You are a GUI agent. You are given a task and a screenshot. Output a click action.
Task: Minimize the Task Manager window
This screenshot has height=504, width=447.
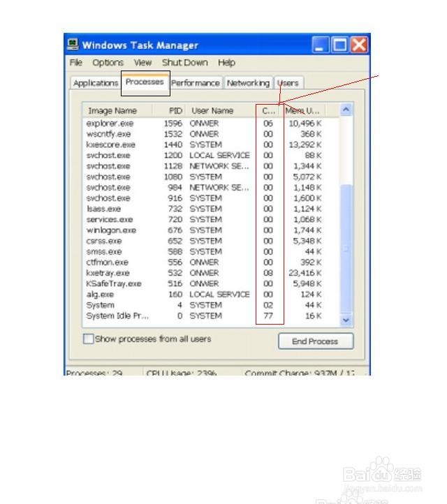tap(321, 45)
